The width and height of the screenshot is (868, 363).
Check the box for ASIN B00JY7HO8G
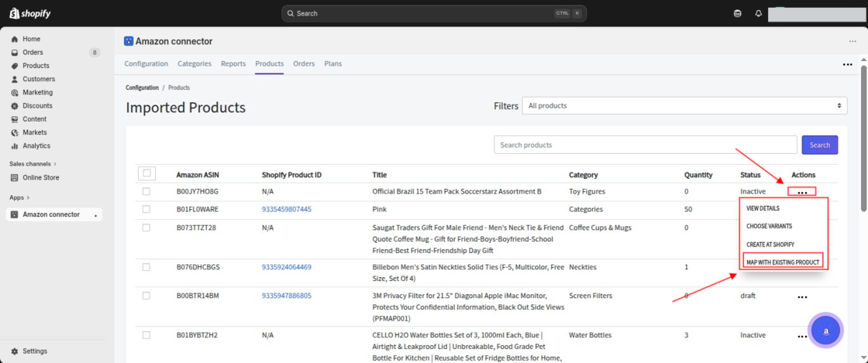(x=146, y=191)
